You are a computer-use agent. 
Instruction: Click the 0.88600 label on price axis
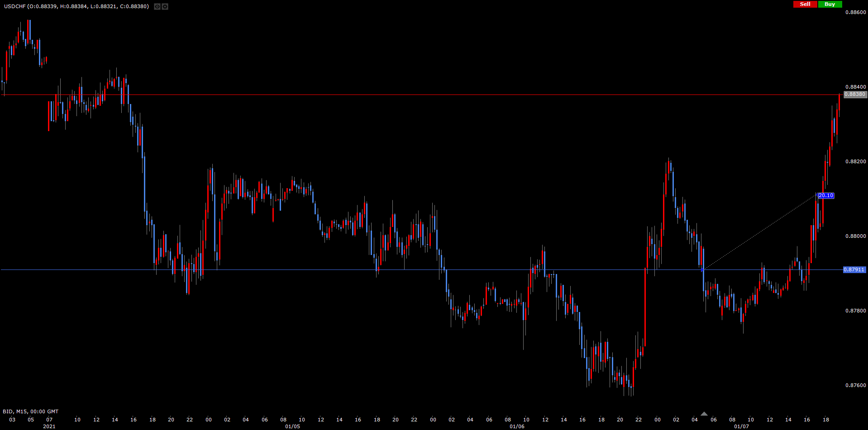point(855,12)
